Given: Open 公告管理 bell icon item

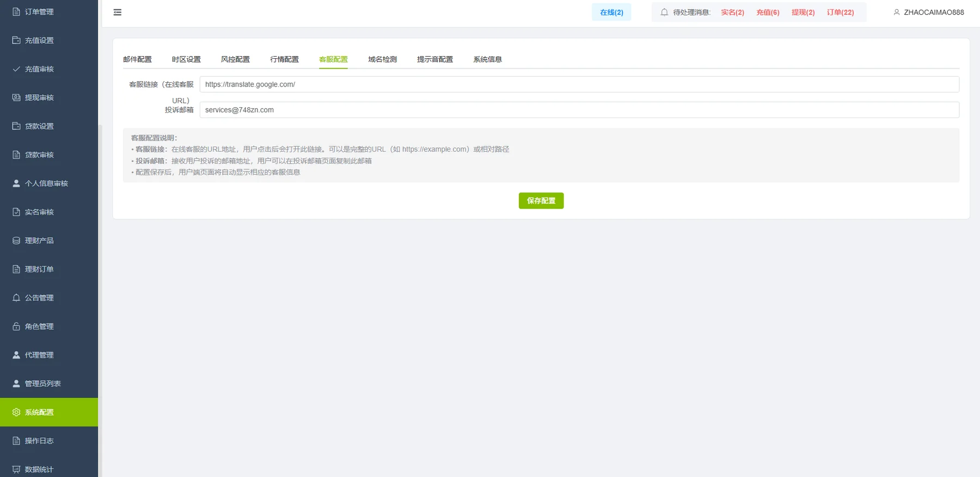Looking at the screenshot, I should pos(16,298).
